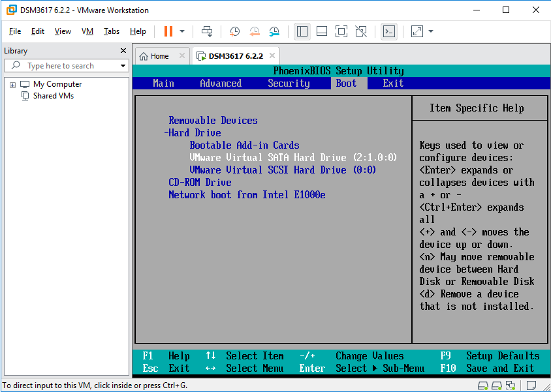Open the snapshot manager

click(274, 31)
